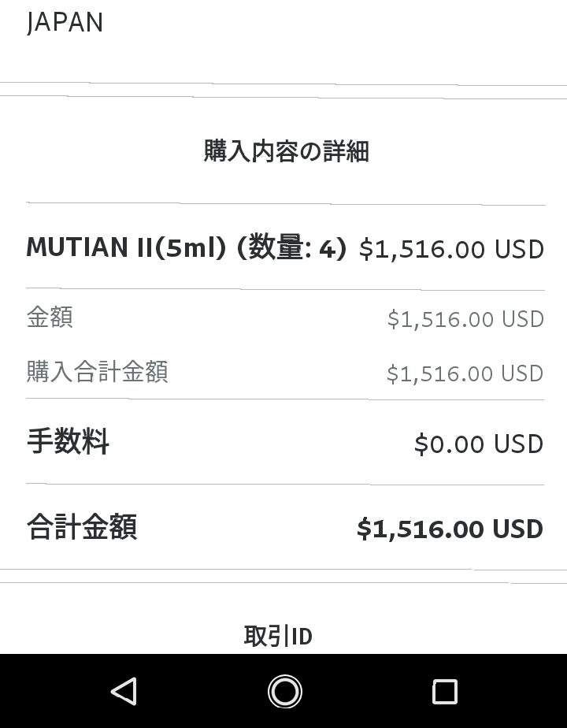Tap nav bar space between Back and Home
Screen dimensions: 567x728
(x=205, y=691)
